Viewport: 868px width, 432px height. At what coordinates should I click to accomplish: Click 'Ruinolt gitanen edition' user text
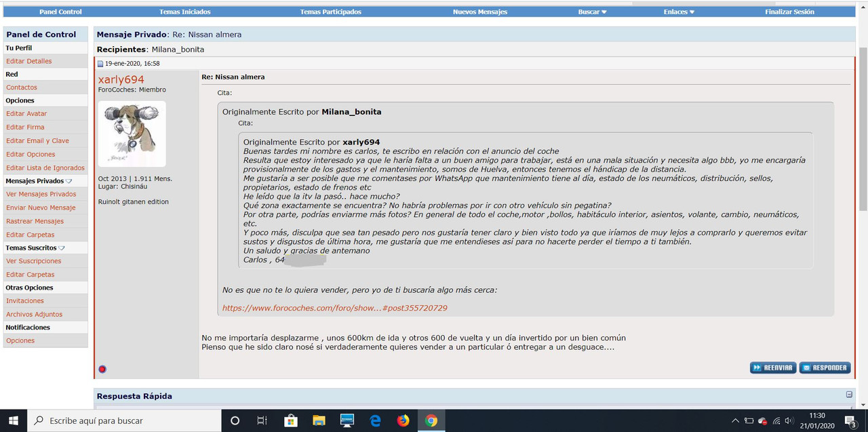134,202
